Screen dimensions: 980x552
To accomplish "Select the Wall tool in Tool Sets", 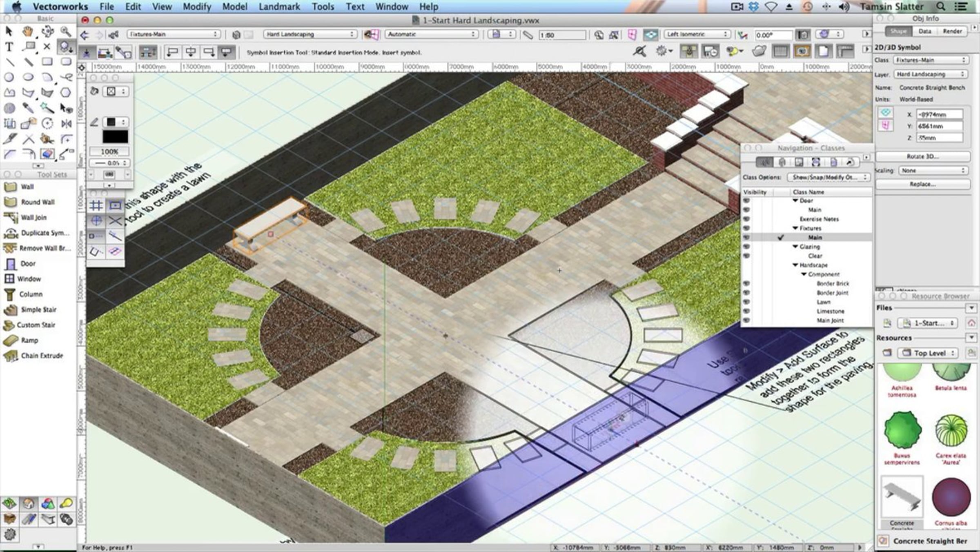I will pyautogui.click(x=27, y=187).
